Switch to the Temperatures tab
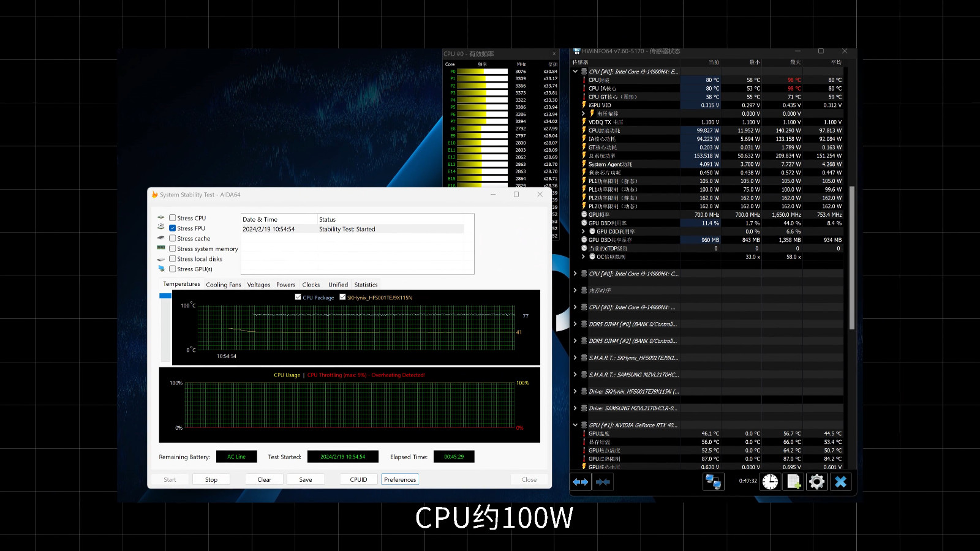980x551 pixels. [181, 284]
